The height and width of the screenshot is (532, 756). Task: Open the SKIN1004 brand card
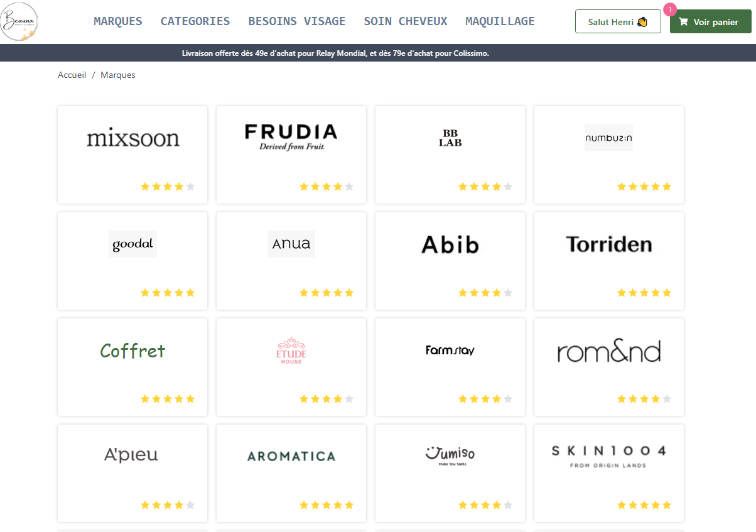tap(609, 473)
